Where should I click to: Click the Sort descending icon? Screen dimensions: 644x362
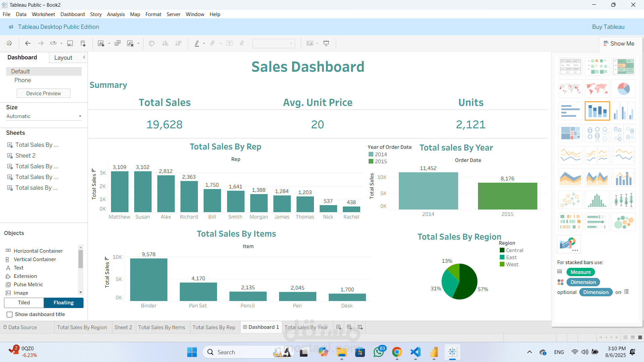[178, 43]
